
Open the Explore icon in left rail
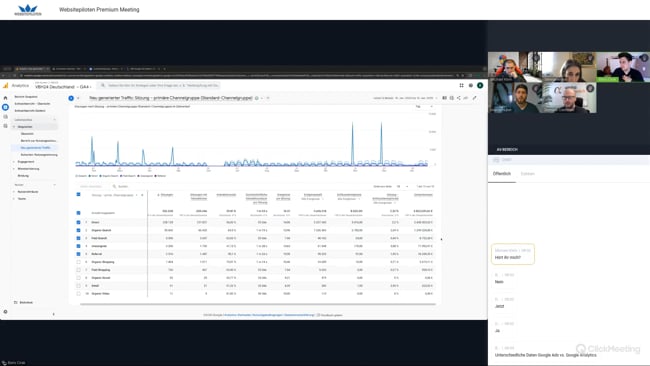click(5, 116)
